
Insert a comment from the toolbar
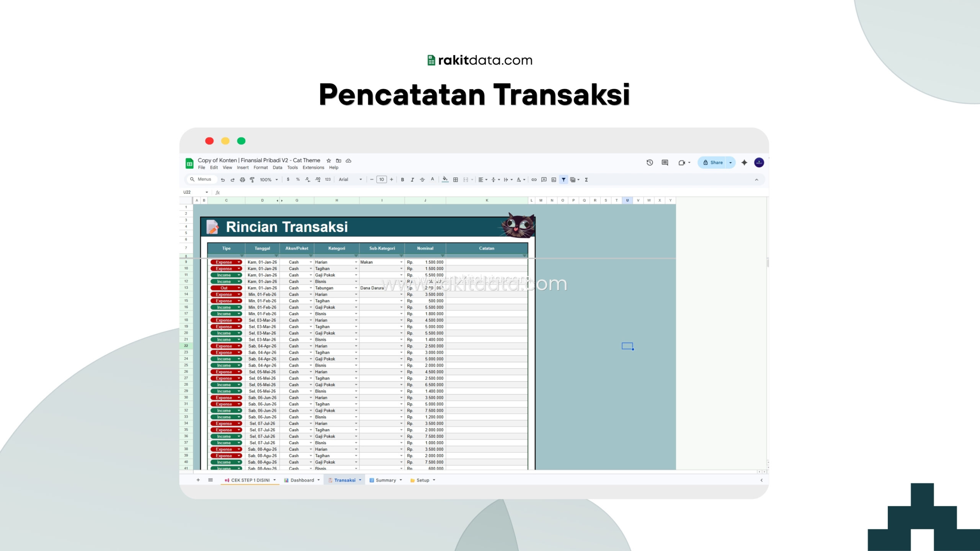(544, 179)
